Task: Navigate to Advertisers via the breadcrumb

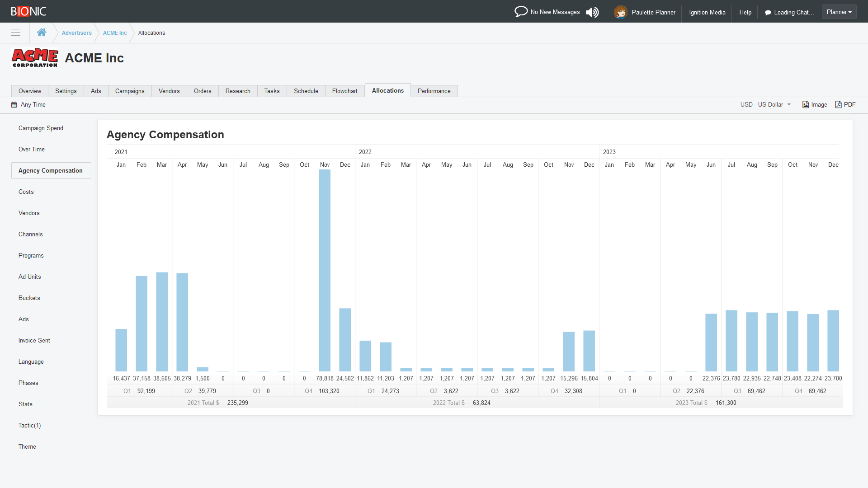Action: pos(76,33)
